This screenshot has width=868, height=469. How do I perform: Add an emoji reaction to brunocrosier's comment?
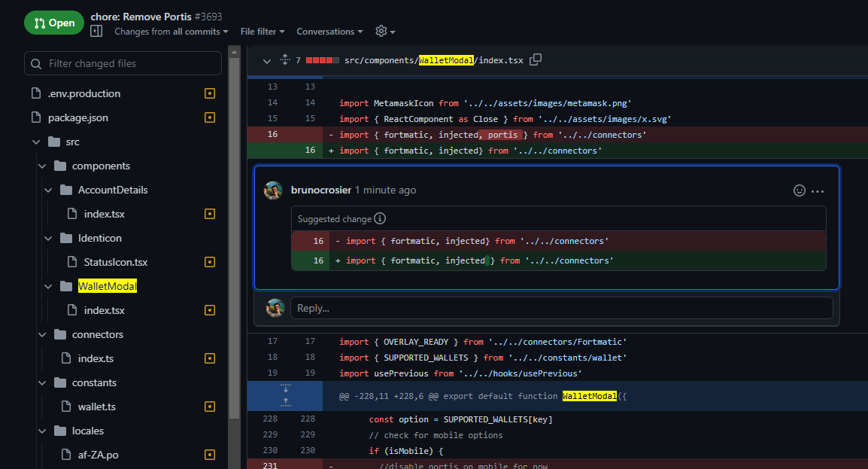click(x=800, y=190)
